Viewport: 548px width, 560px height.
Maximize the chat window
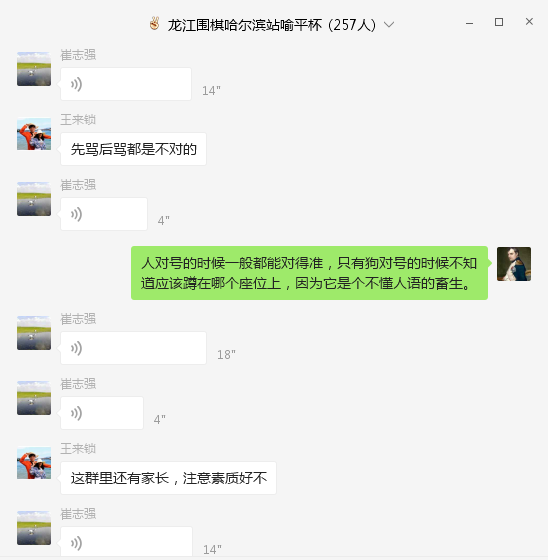click(x=499, y=22)
